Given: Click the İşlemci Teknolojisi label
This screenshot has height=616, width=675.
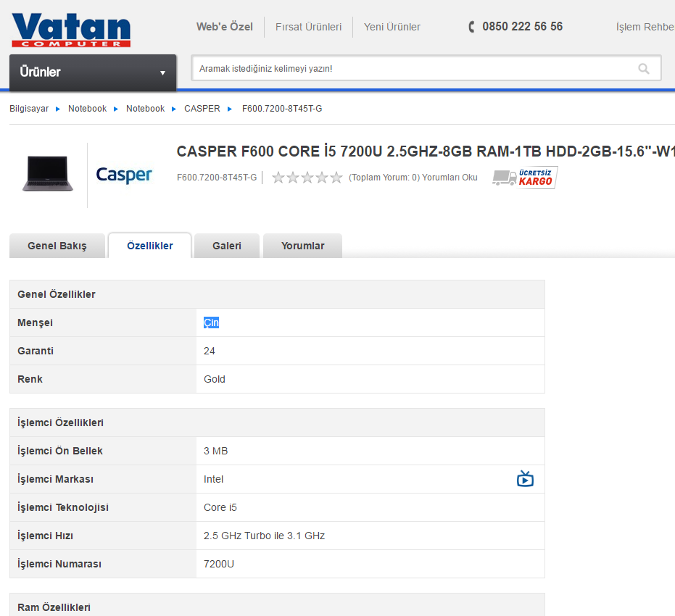Looking at the screenshot, I should point(63,507).
